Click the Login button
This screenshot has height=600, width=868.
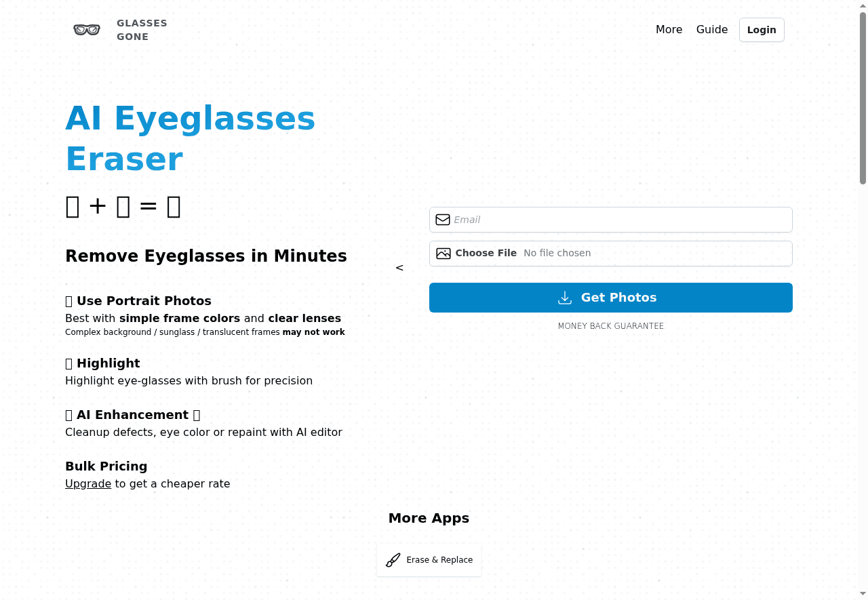click(761, 29)
